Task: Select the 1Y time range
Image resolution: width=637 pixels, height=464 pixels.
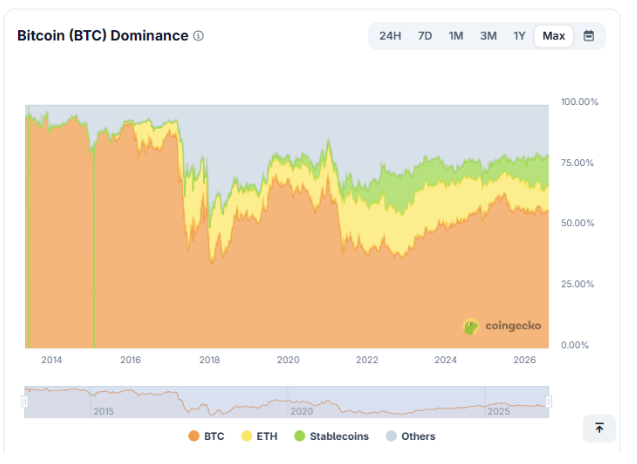Action: [x=519, y=36]
